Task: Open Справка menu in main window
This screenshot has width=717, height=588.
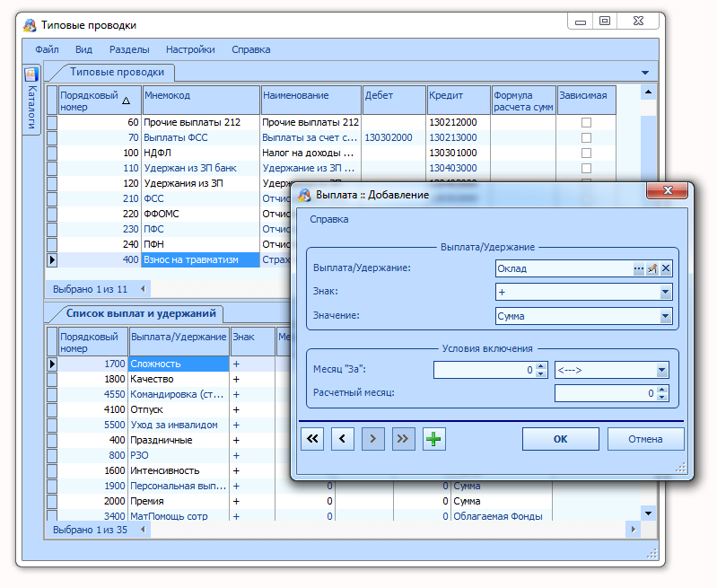Action: pos(250,49)
